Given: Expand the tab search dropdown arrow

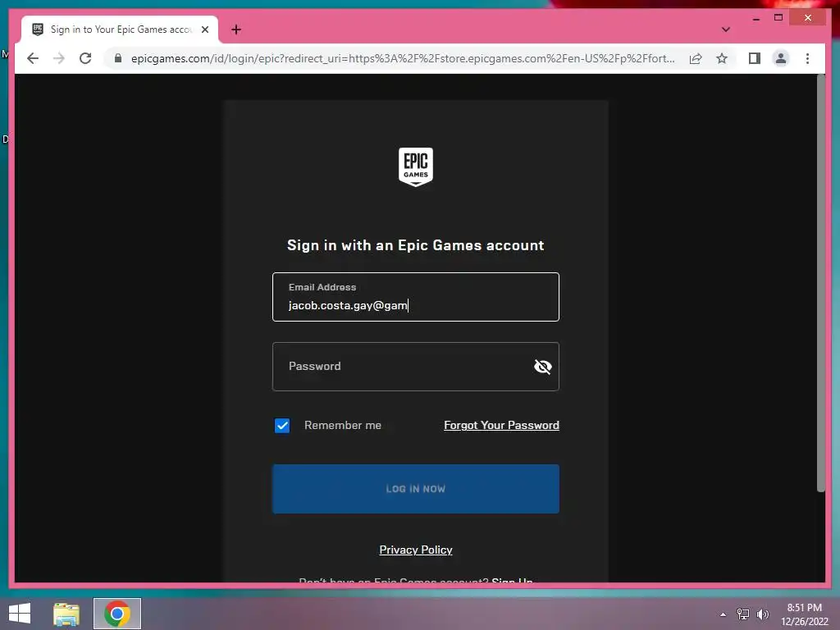Looking at the screenshot, I should 725,30.
